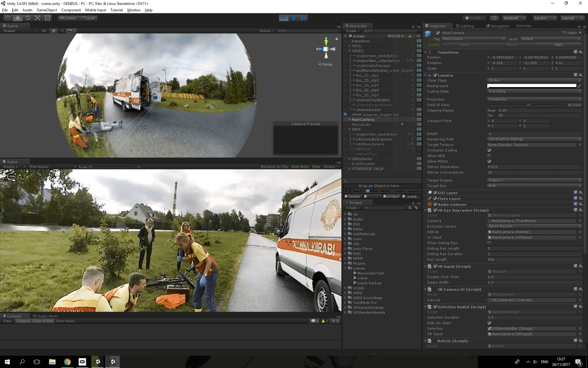Screen dimensions: 588x368
Task: Toggle scene audio speaker icon
Action: click(62, 31)
